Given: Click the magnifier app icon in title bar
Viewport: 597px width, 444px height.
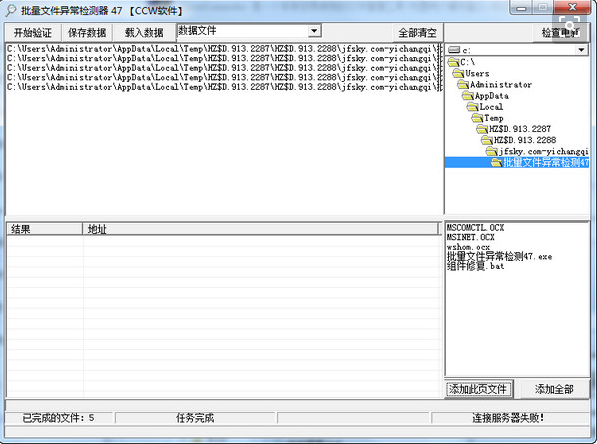Looking at the screenshot, I should pos(11,10).
